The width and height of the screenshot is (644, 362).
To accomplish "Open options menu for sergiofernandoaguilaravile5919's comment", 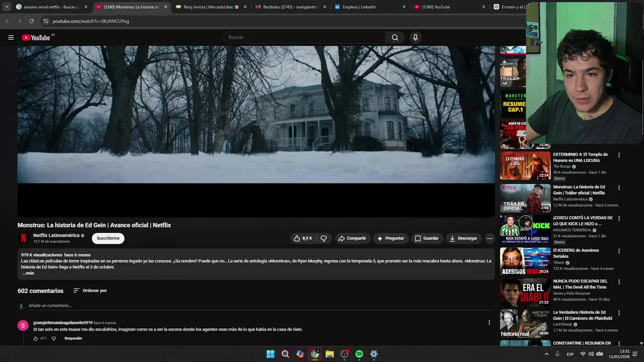I will [489, 322].
